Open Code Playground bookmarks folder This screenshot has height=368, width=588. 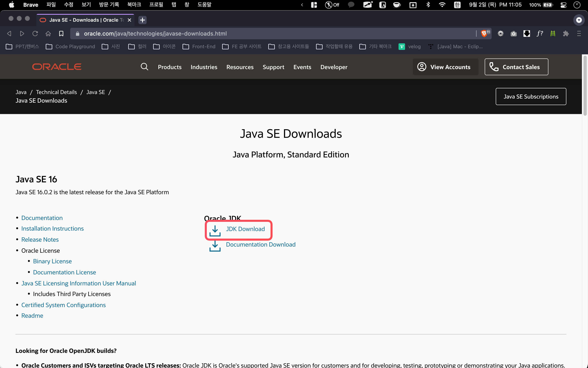click(x=70, y=46)
